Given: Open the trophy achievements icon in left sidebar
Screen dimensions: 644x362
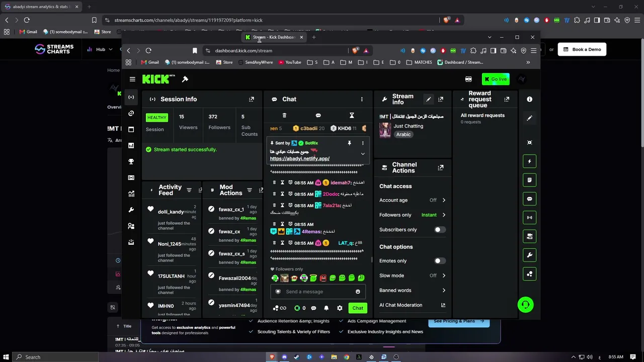Looking at the screenshot, I should (131, 161).
